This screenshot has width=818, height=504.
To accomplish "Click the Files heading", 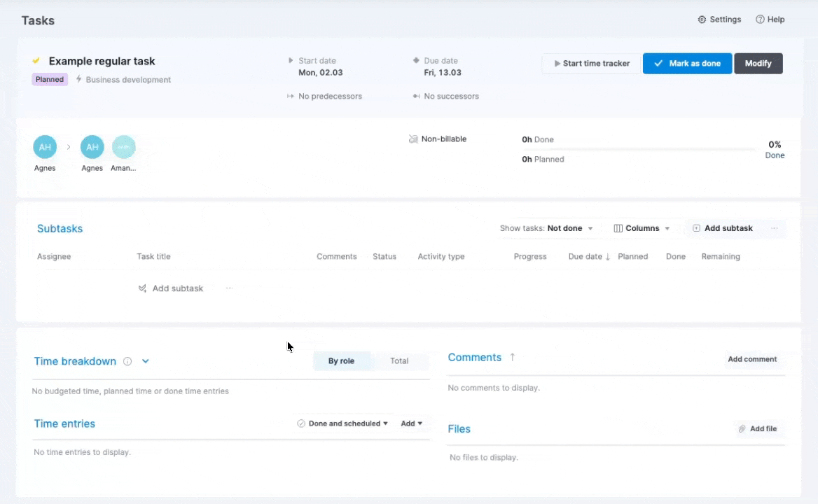I will pyautogui.click(x=459, y=429).
